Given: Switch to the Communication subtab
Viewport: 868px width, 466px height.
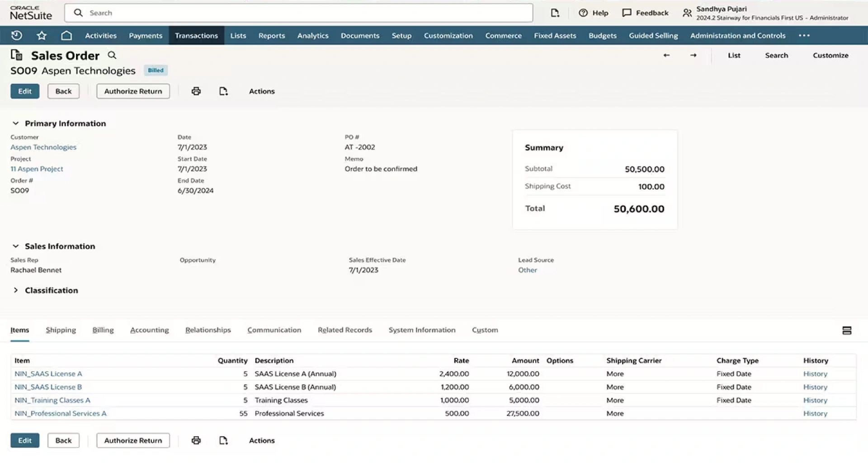Looking at the screenshot, I should (x=274, y=330).
